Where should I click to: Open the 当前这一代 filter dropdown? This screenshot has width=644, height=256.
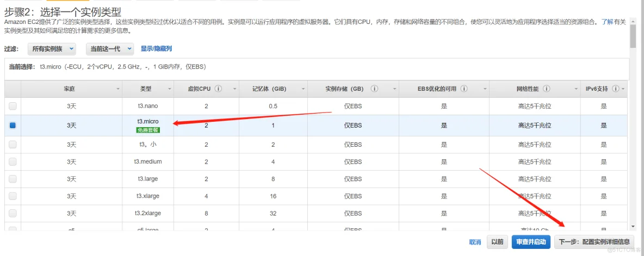[110, 48]
